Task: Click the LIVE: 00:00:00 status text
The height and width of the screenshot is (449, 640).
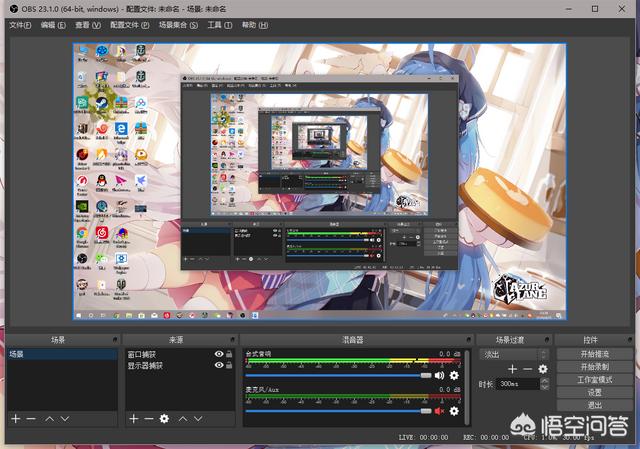Action: [423, 437]
